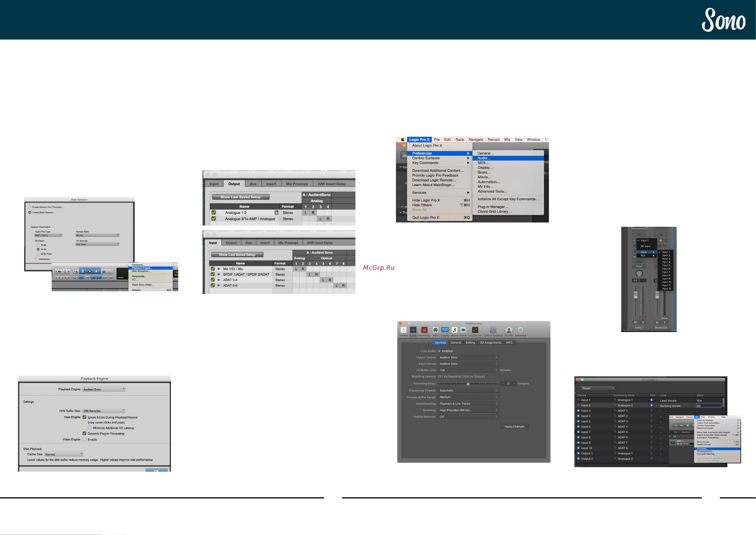Viewport: 756px width, 535px height.
Task: Select Audio… in the Preferences submenu
Action: point(508,158)
